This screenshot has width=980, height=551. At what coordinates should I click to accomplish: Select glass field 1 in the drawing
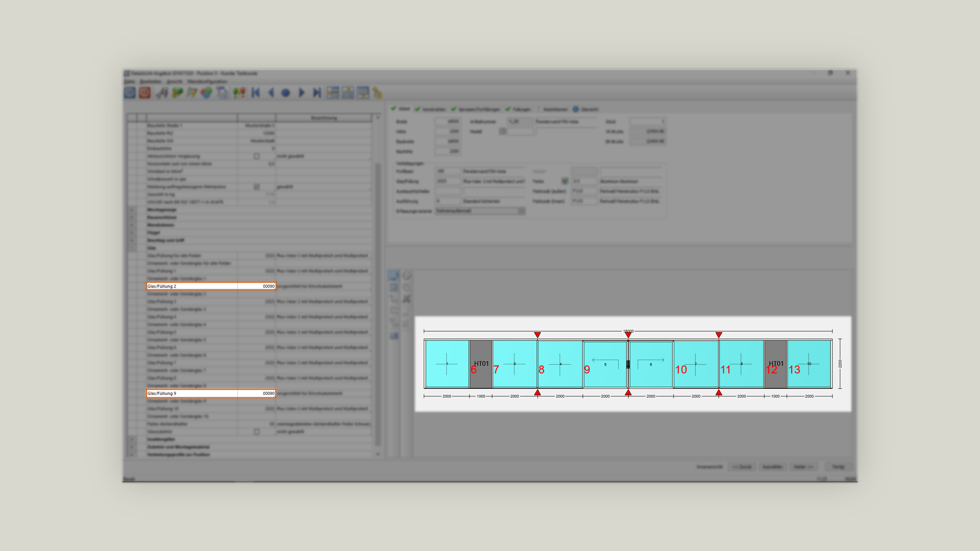pos(447,364)
